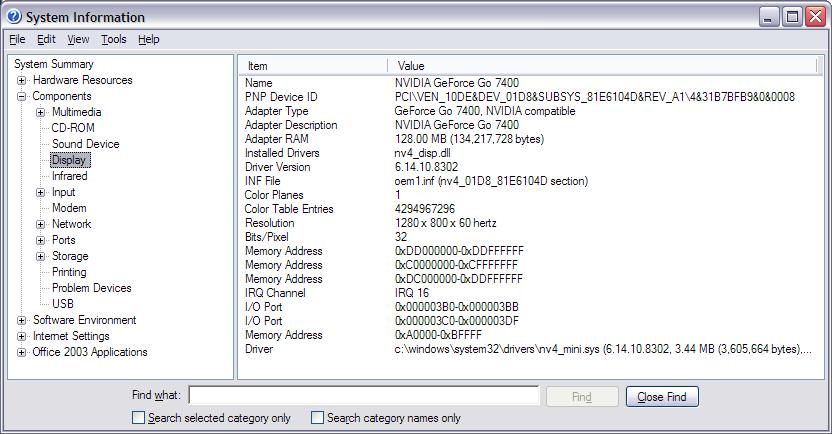Click the nv4_disp.dll value
The height and width of the screenshot is (434, 832).
(x=423, y=153)
